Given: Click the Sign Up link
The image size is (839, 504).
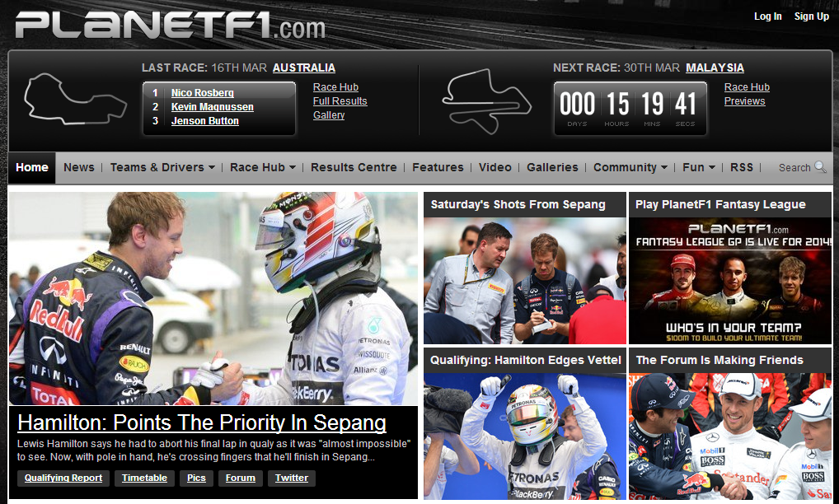Looking at the screenshot, I should point(812,16).
